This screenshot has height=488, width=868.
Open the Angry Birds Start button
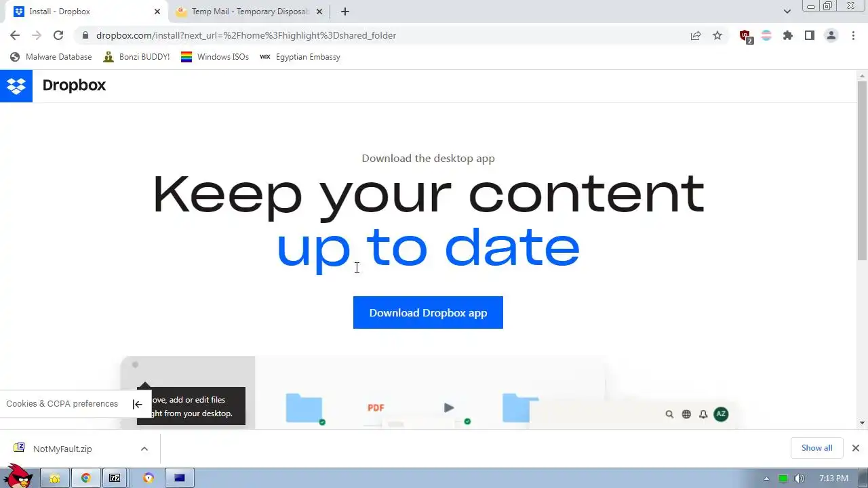pyautogui.click(x=17, y=476)
